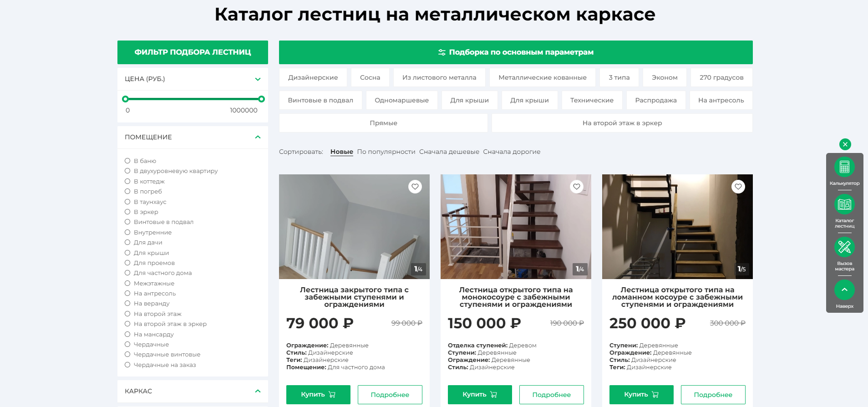Image resolution: width=868 pixels, height=407 pixels.
Task: Click 'Купить' for the 79 000 ₽ staircase
Action: click(x=318, y=395)
